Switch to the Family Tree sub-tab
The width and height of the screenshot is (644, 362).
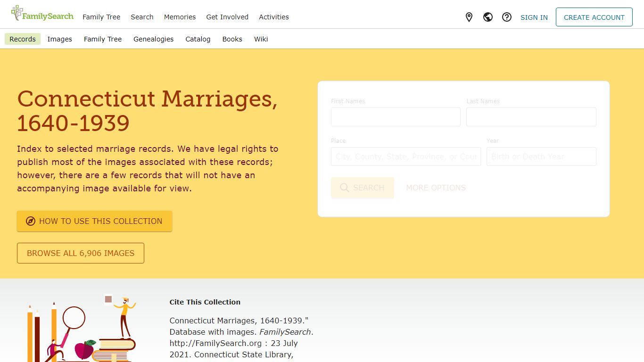(x=103, y=39)
